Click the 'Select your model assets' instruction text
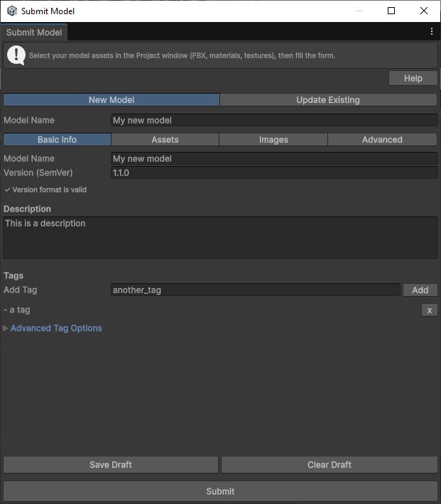 [x=182, y=55]
